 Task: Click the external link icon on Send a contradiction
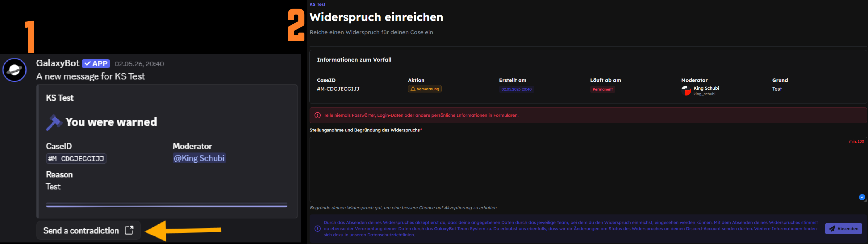tap(129, 230)
